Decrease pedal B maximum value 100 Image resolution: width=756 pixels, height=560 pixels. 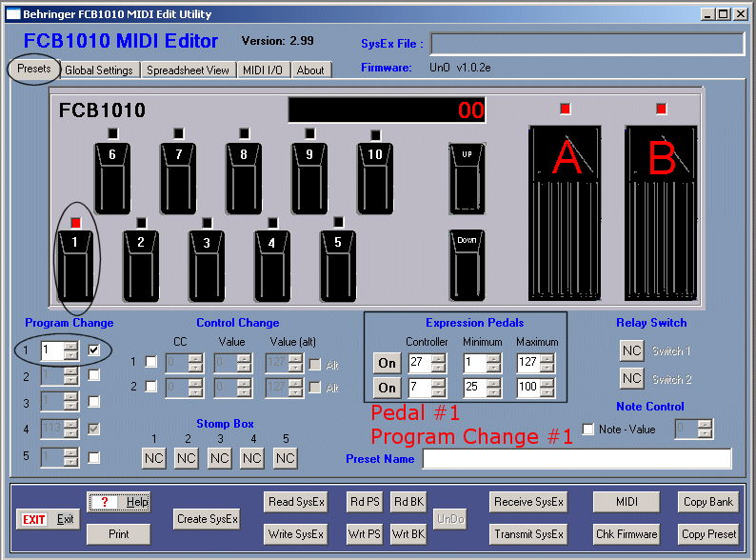click(x=547, y=392)
